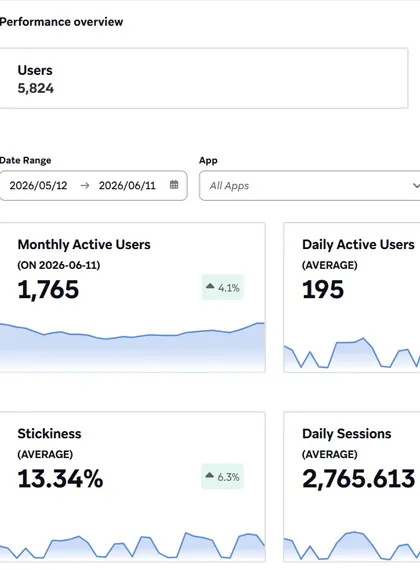Click the 4.1% increase badge

pos(223,288)
